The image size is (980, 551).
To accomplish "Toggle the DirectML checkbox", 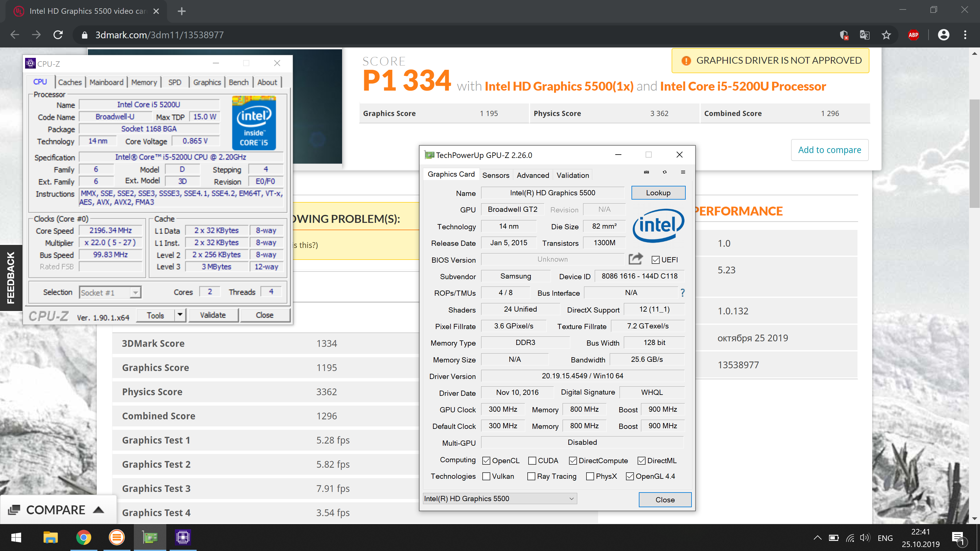I will point(641,460).
